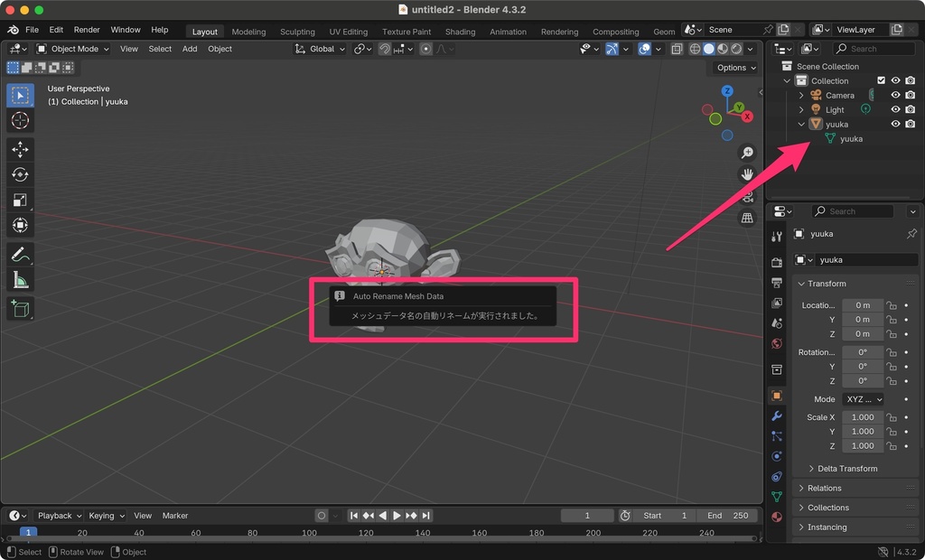Viewport: 925px width, 560px height.
Task: Click the outliner Search field
Action: [874, 48]
